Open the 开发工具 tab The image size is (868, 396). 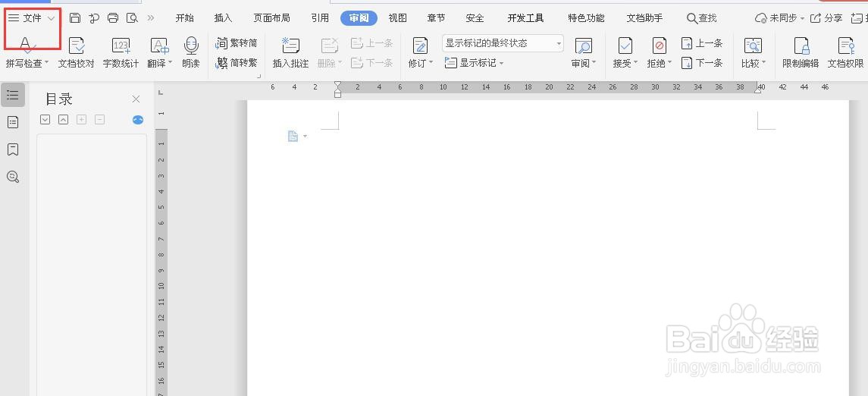click(x=526, y=18)
